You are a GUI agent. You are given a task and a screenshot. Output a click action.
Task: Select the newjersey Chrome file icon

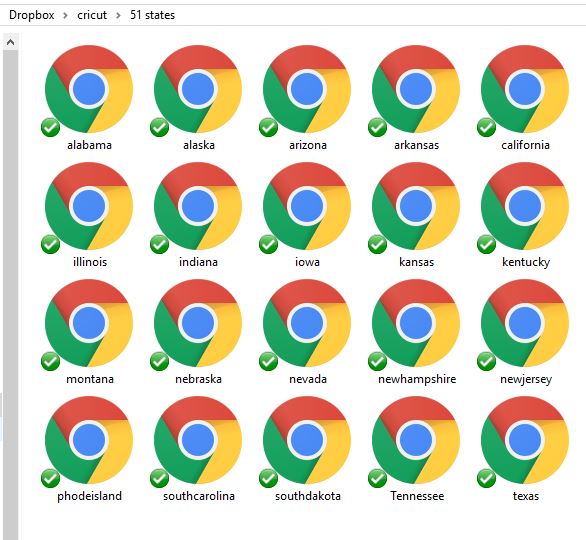pos(525,323)
